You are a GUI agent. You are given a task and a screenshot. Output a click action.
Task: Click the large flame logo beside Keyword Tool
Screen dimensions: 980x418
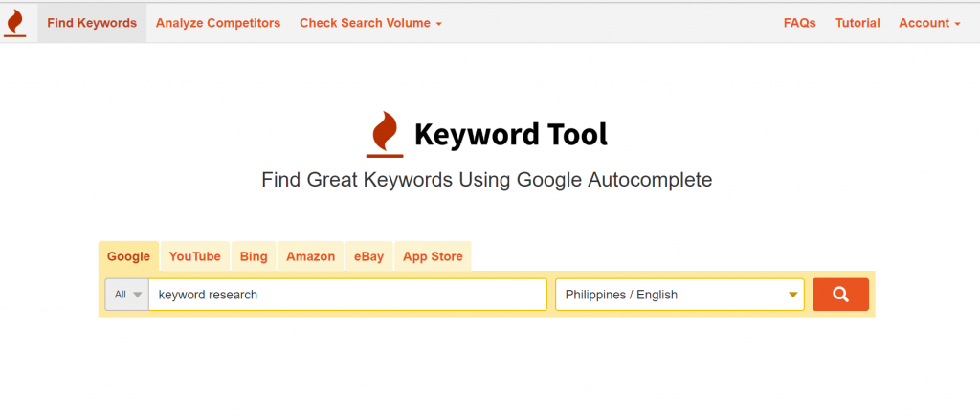pos(385,134)
